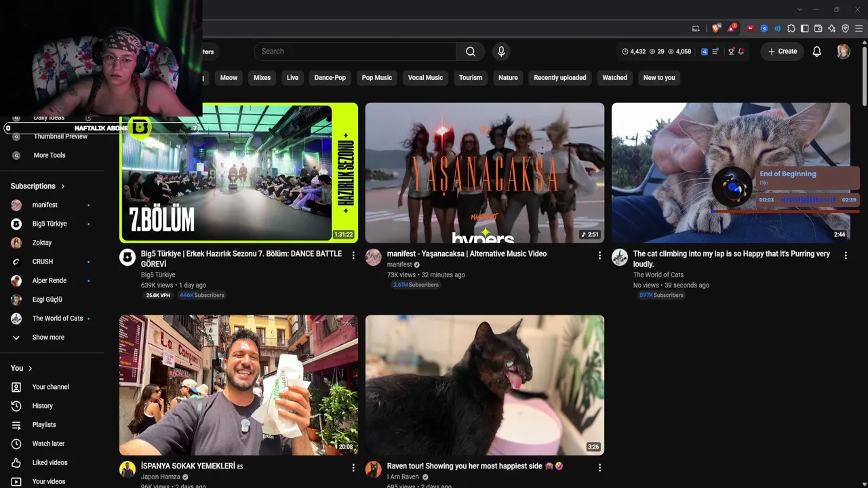Select the Dance-Pop filter chip

coord(330,78)
